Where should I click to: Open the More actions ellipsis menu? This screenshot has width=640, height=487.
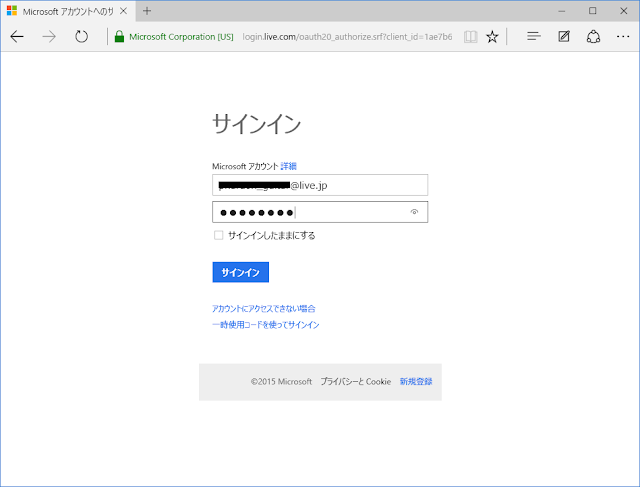point(623,37)
